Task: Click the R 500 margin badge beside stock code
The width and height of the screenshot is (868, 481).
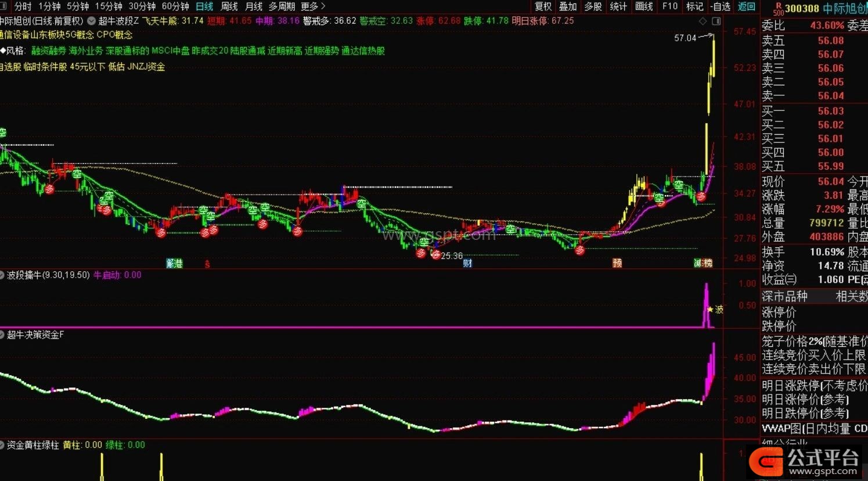Action: point(778,8)
